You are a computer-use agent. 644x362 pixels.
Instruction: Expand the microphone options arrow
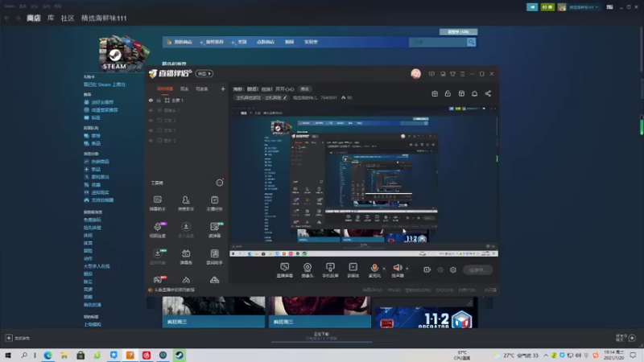tap(384, 269)
